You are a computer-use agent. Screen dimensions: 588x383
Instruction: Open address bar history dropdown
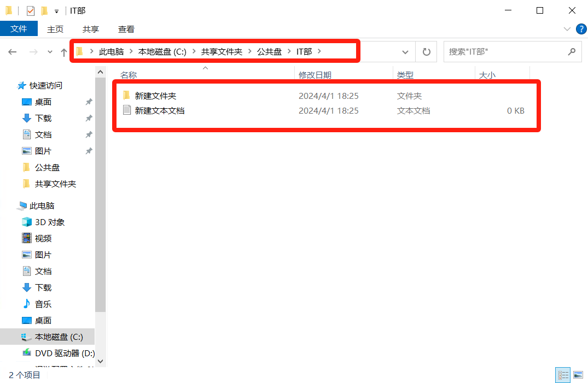coord(405,52)
